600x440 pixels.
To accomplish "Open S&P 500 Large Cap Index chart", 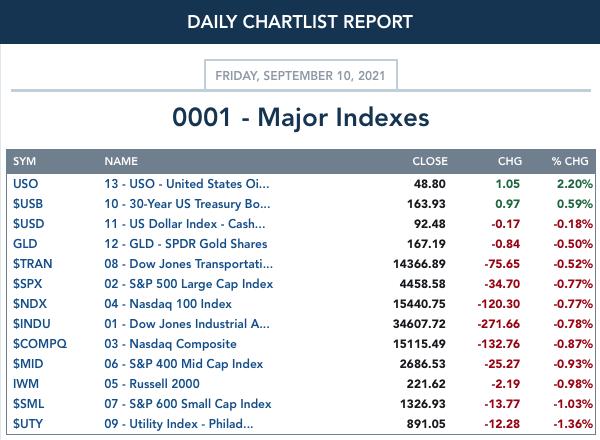I will click(x=189, y=284).
